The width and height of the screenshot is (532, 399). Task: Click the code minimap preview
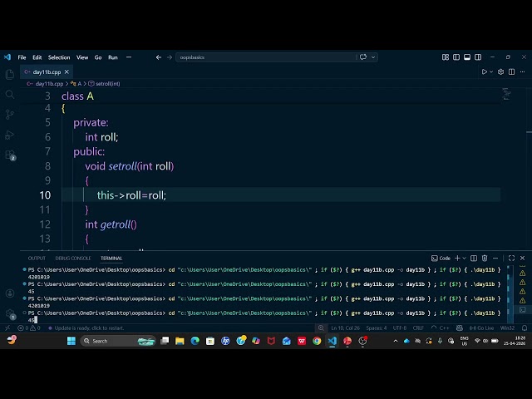coord(506,94)
